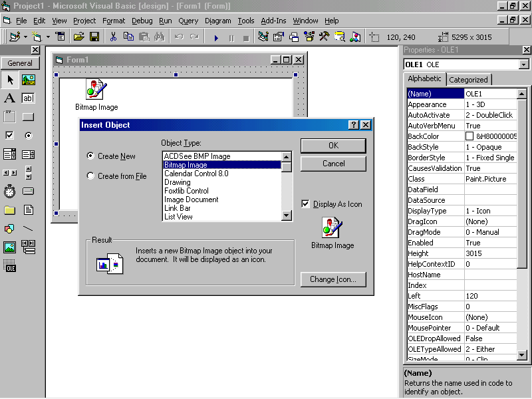Select the DirListBox folder control tool
Image resolution: width=532 pixels, height=399 pixels.
(10, 210)
